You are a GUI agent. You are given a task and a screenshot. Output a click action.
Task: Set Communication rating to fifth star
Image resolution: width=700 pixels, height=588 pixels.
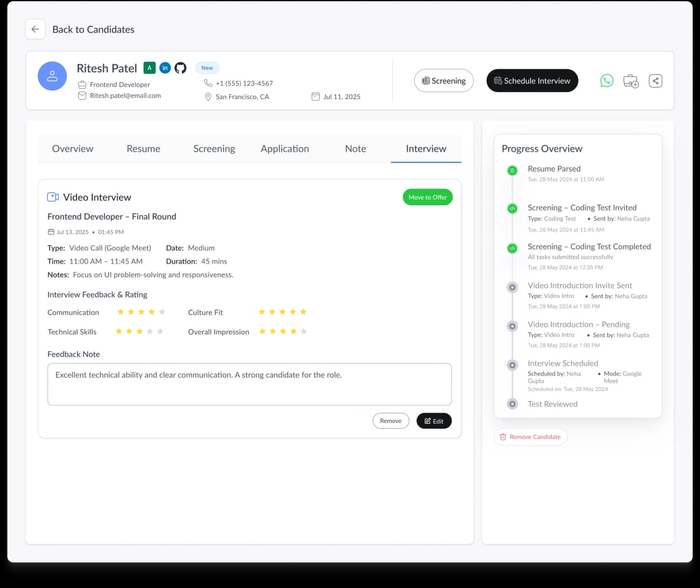[162, 312]
